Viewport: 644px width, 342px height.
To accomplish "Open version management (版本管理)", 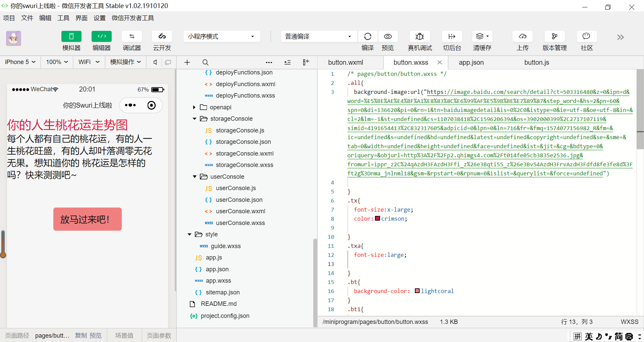I will (x=555, y=37).
